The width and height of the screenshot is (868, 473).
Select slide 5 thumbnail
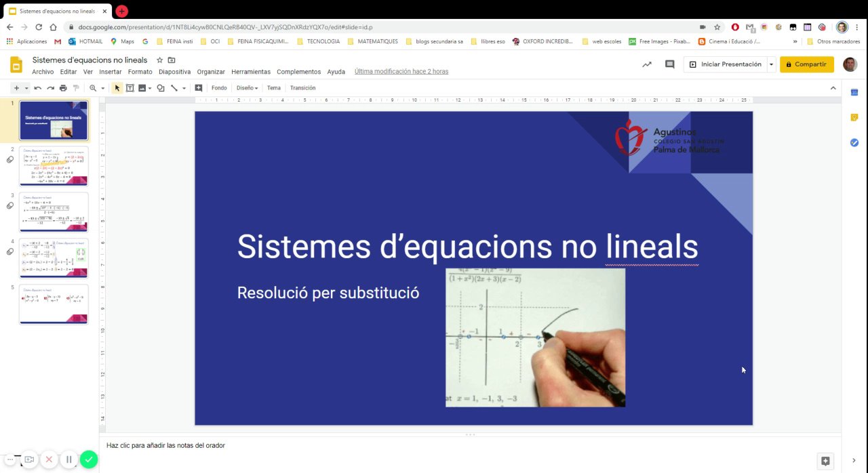tap(54, 304)
